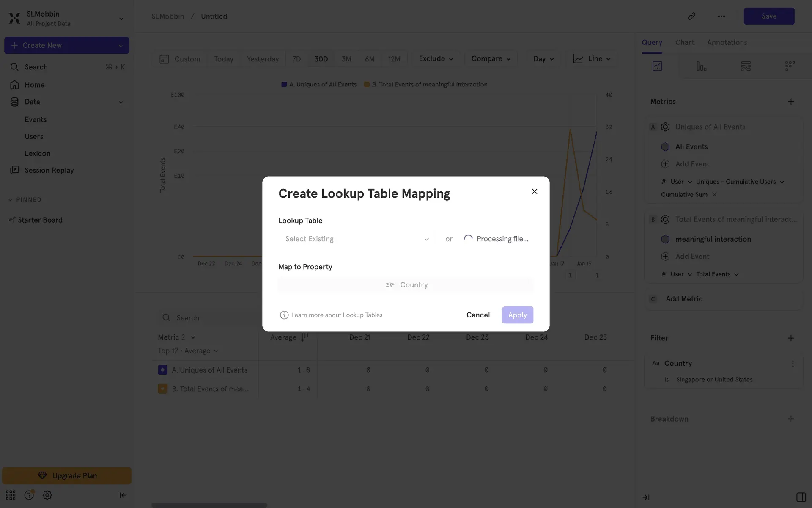Click the copy link icon
This screenshot has width=812, height=508.
[691, 16]
